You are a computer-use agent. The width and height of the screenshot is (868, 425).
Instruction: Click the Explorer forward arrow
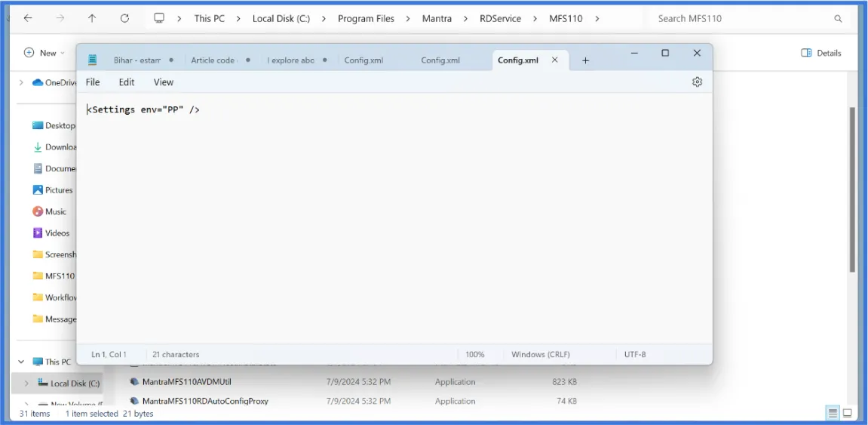(x=60, y=18)
